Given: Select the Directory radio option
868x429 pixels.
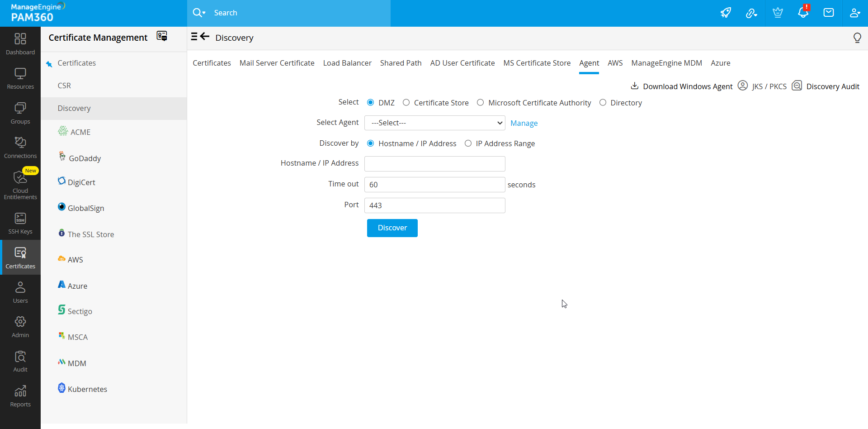Looking at the screenshot, I should (x=603, y=102).
